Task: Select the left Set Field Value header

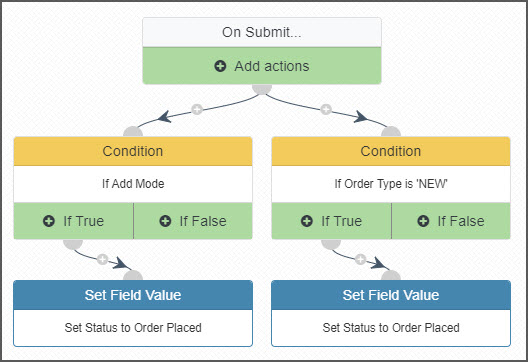Action: [x=133, y=295]
